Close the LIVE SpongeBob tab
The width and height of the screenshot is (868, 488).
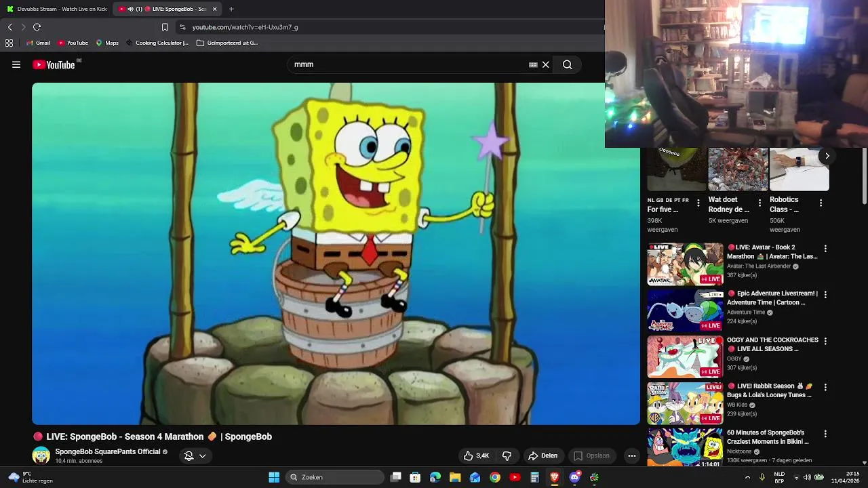tap(215, 9)
